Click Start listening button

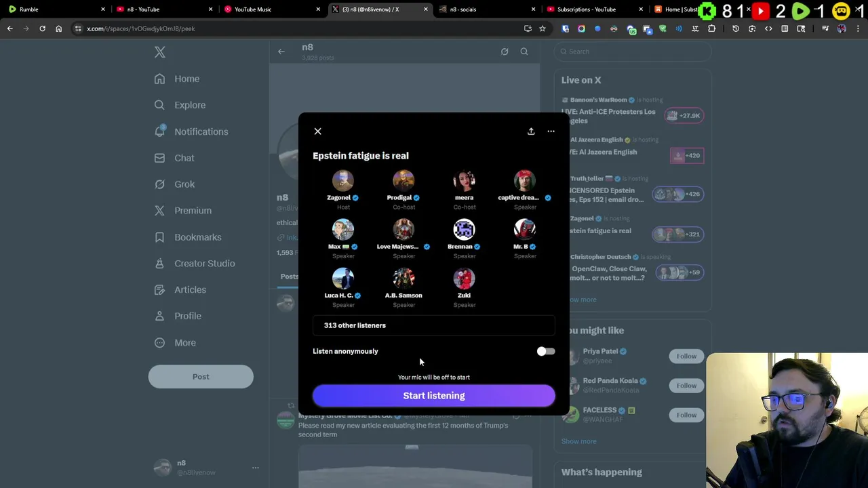point(434,396)
